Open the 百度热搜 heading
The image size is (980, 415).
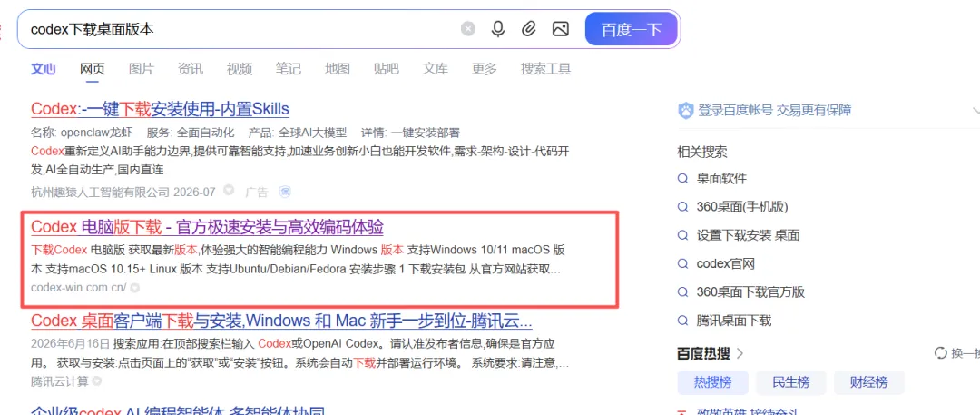[704, 353]
